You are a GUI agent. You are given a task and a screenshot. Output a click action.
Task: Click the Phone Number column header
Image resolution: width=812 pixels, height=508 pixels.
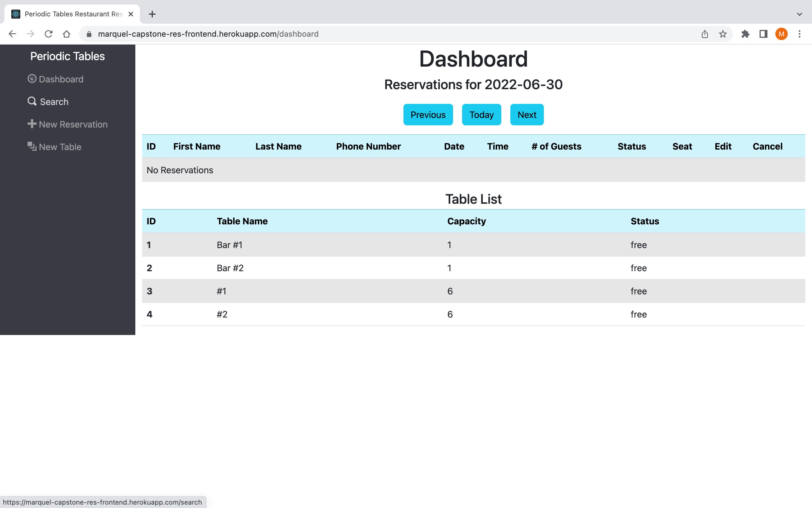tap(369, 146)
